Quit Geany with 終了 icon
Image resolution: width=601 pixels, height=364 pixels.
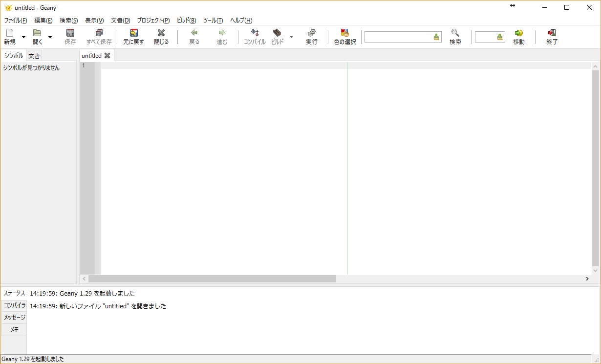pyautogui.click(x=552, y=33)
